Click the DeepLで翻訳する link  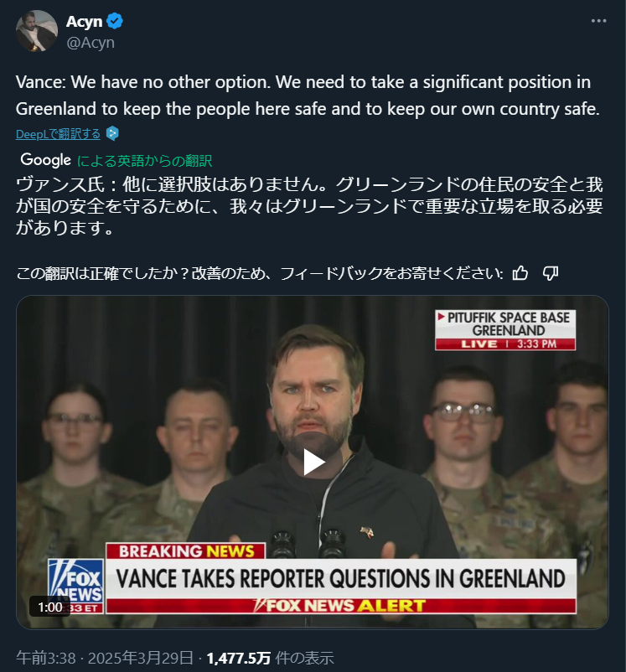(x=58, y=134)
